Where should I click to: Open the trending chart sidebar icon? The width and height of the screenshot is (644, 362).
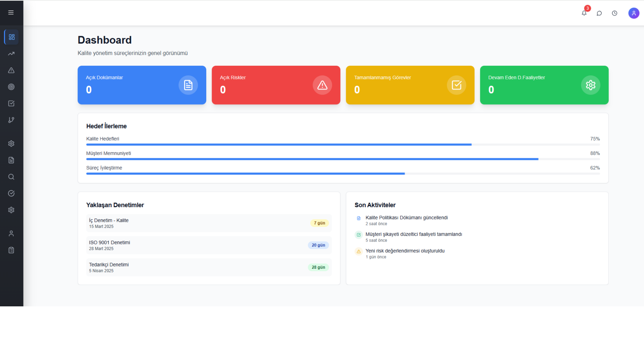click(11, 54)
